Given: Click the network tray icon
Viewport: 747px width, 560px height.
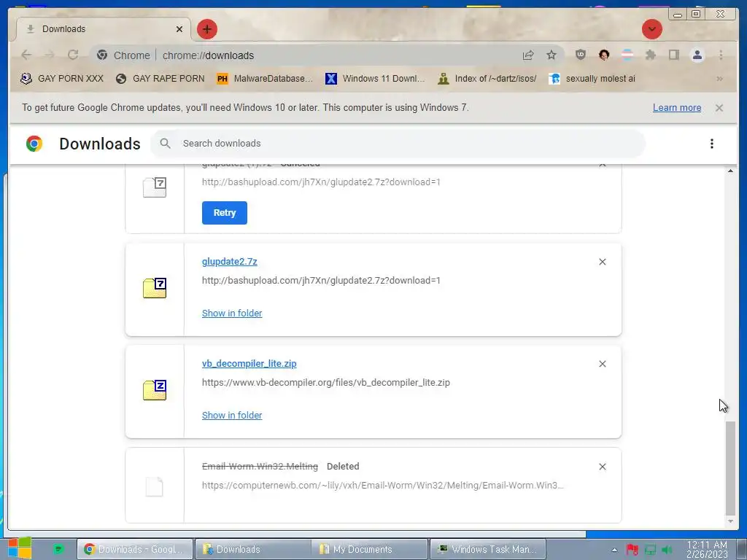Looking at the screenshot, I should pos(650,550).
